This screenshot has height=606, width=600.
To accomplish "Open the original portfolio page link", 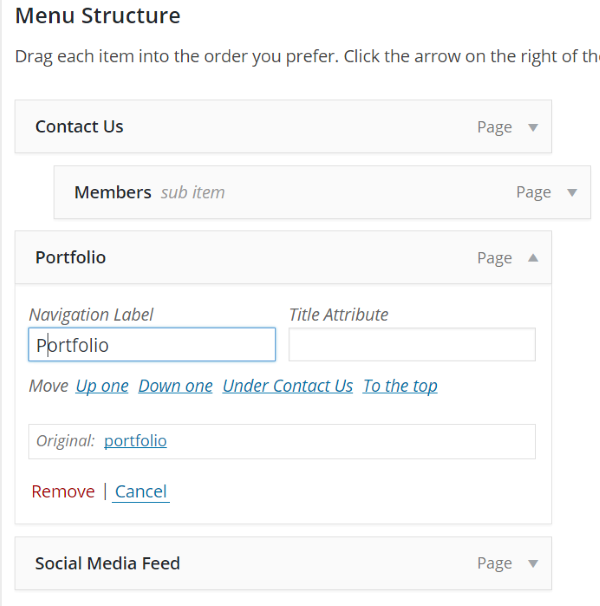I will point(135,441).
